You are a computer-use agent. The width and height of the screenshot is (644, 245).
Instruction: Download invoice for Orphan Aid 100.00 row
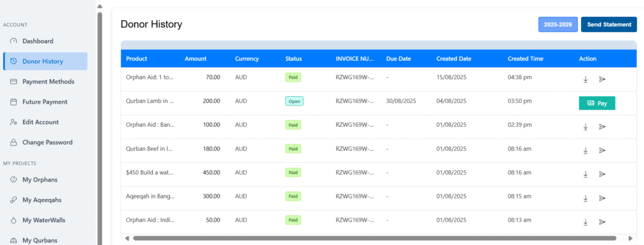coord(586,127)
